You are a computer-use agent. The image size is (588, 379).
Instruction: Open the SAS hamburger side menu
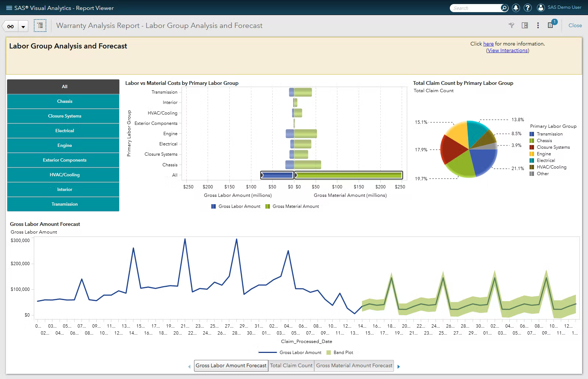click(9, 8)
